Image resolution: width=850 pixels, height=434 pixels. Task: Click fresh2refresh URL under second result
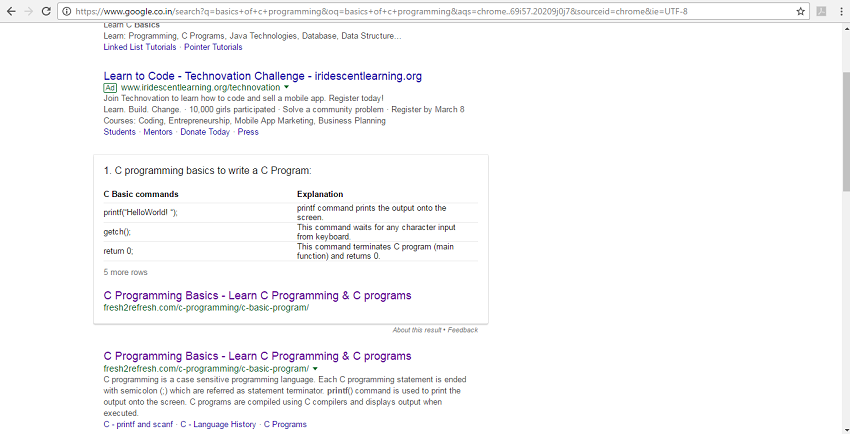(206, 368)
